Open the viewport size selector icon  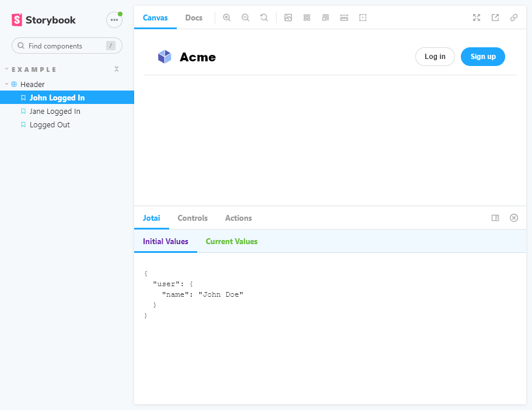(x=325, y=18)
